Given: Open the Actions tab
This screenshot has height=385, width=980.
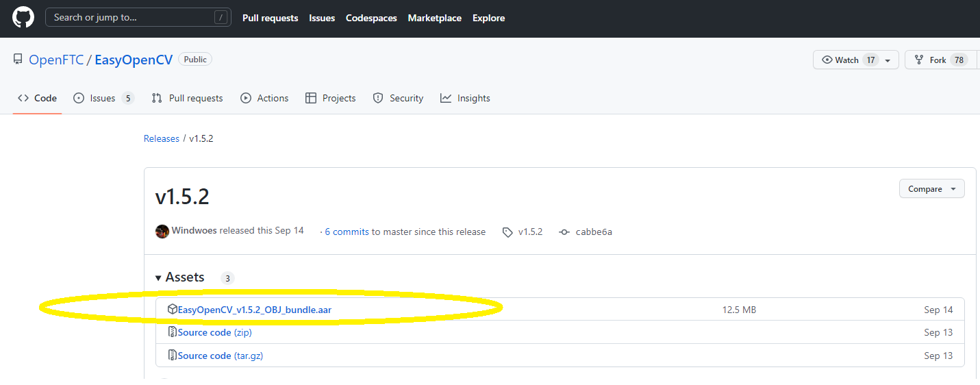Looking at the screenshot, I should (265, 98).
